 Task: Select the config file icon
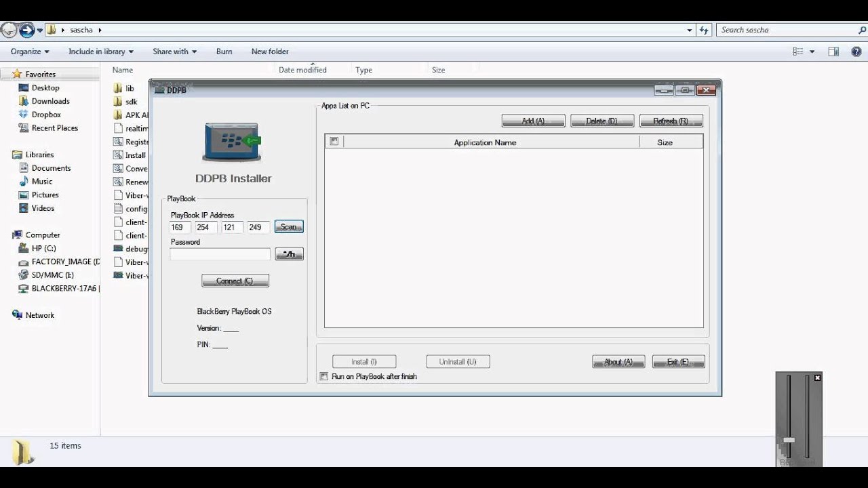[x=119, y=209]
